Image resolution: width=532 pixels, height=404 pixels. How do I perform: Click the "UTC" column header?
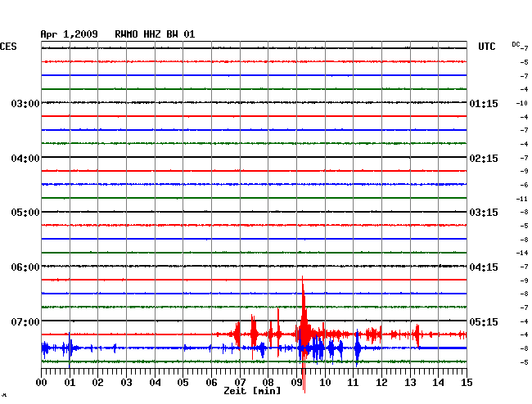click(x=487, y=47)
